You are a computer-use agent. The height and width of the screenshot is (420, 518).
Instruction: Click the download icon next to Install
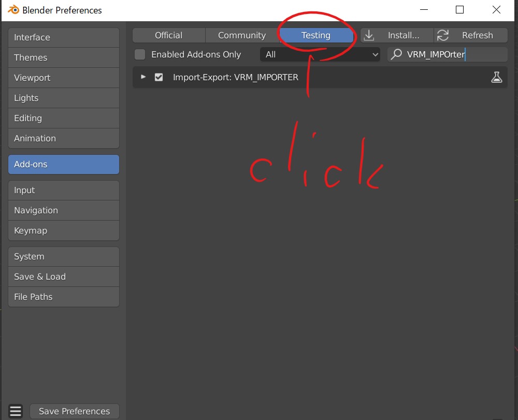point(368,35)
